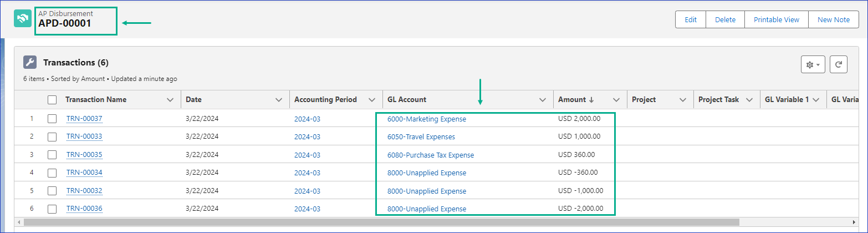Open 8000-Unapplied Expense for TRN-00034
The image size is (868, 233).
click(427, 173)
